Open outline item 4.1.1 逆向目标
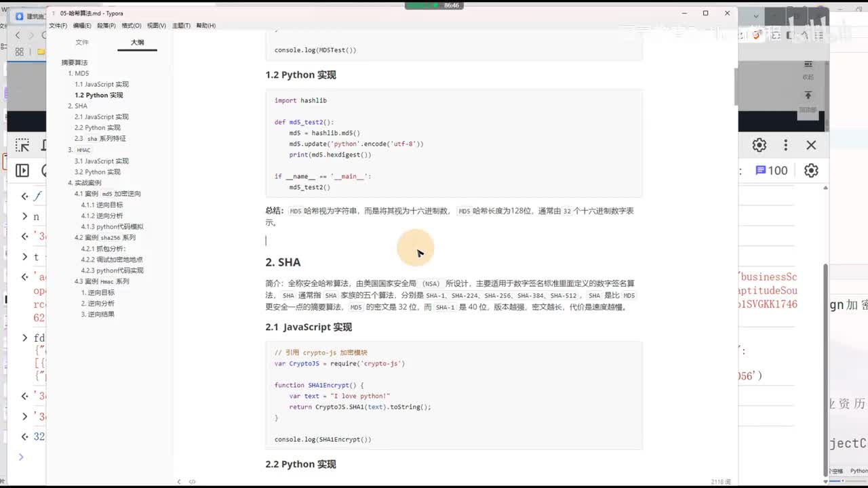 [x=102, y=205]
